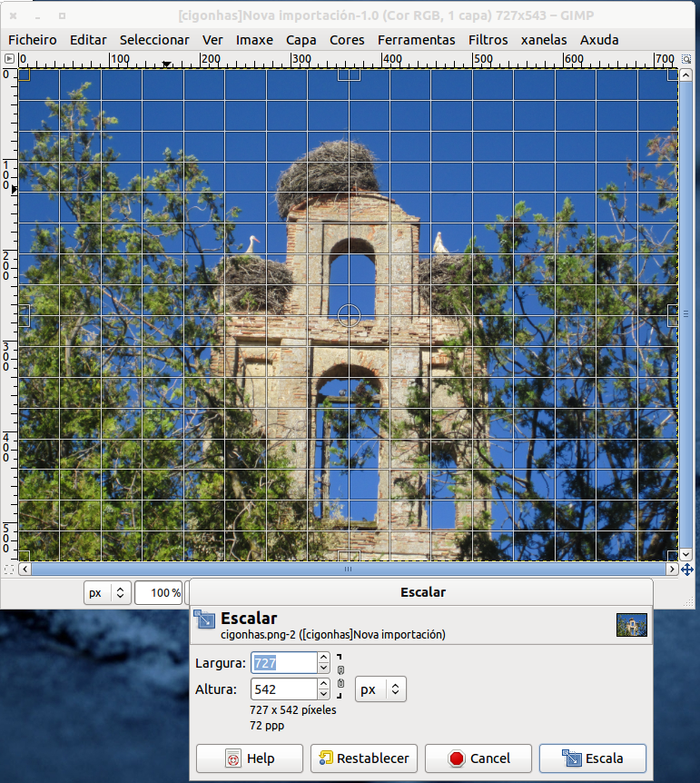Increase Largura with the up stepper arrow
Screen dimensions: 700x783
coord(323,658)
